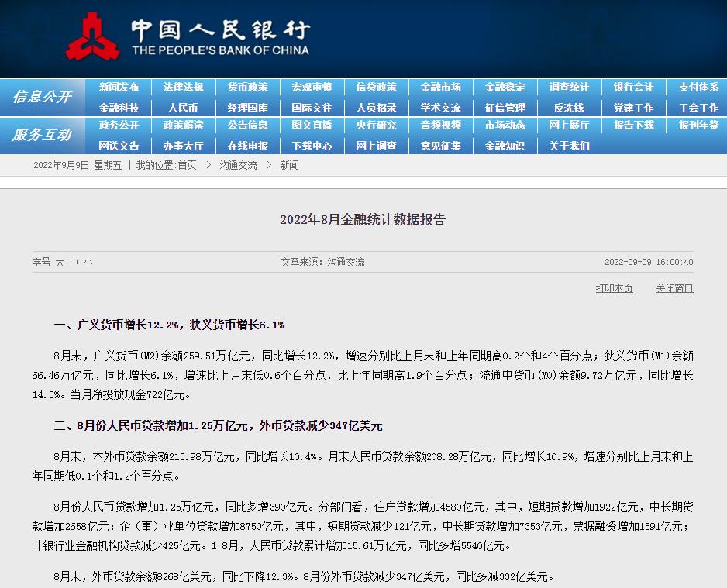The height and width of the screenshot is (588, 727).
Task: Set font size to large (大)
Action: (60, 263)
